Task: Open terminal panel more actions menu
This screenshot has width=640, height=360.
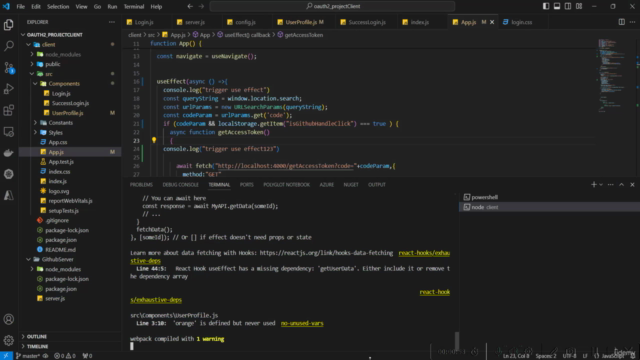Action: click(x=611, y=184)
